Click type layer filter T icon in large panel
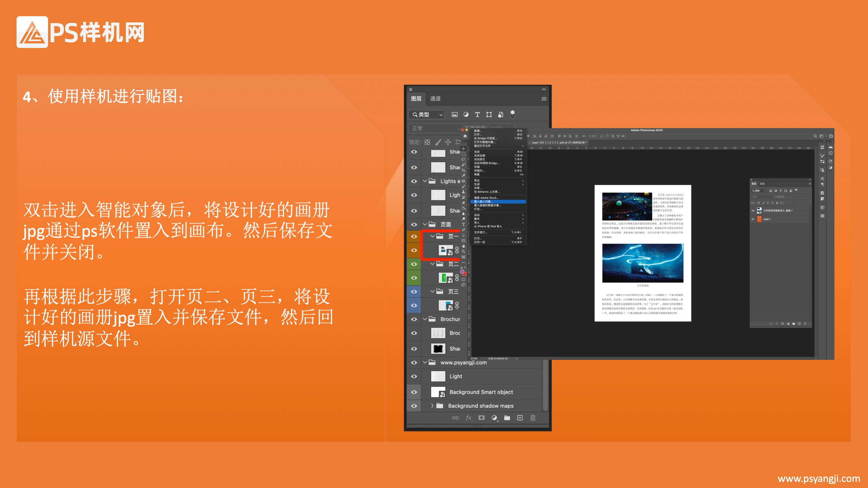This screenshot has width=868, height=488. tap(477, 115)
